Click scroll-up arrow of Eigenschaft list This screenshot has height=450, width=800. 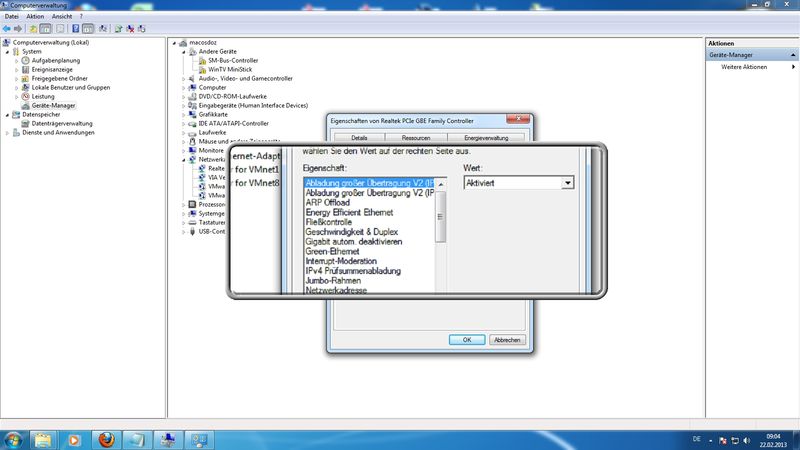click(x=441, y=184)
